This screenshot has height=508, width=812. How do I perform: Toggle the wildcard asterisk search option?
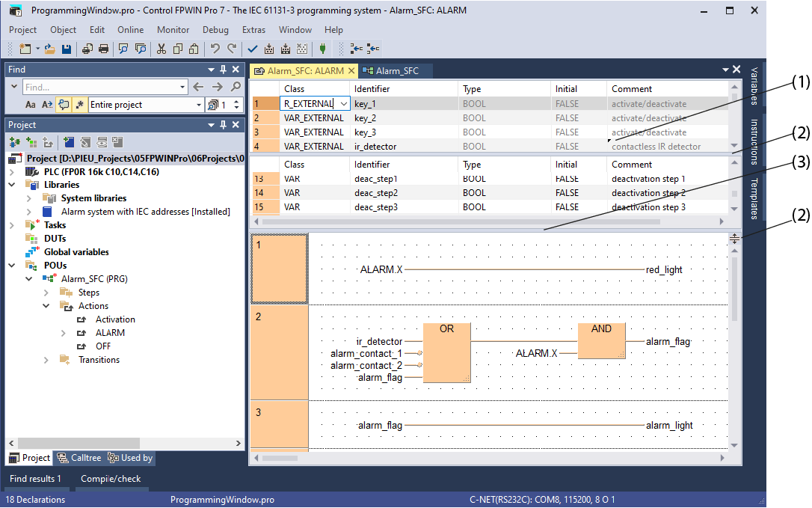coord(79,105)
